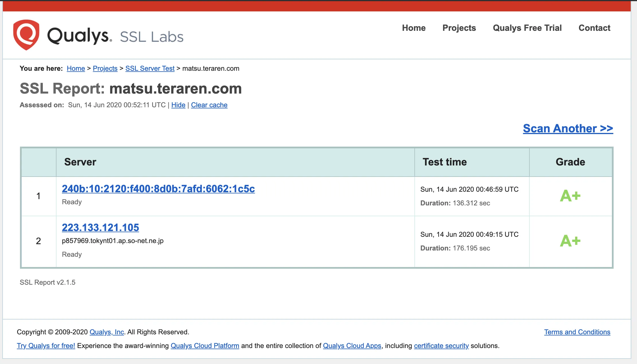Open Terms and Conditions link
The width and height of the screenshot is (637, 364).
tap(577, 332)
